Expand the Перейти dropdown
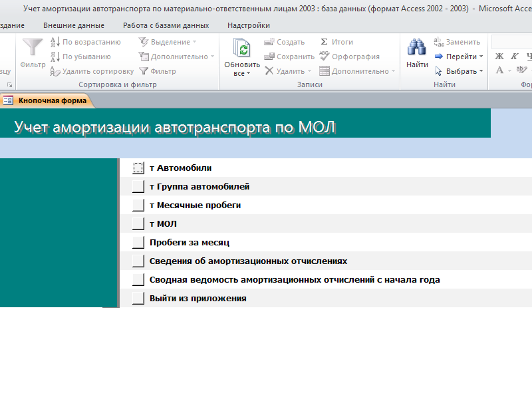The height and width of the screenshot is (399, 532). [x=459, y=57]
